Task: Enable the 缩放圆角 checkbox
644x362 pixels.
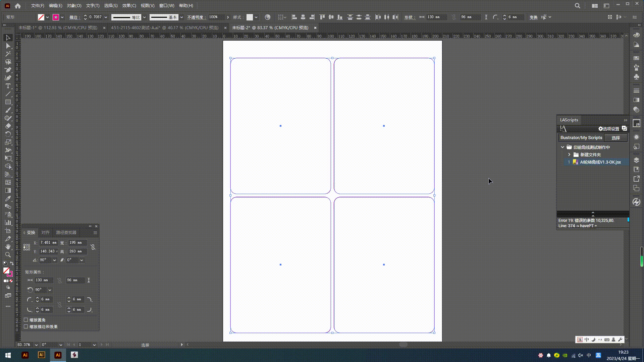Action: pyautogui.click(x=26, y=320)
